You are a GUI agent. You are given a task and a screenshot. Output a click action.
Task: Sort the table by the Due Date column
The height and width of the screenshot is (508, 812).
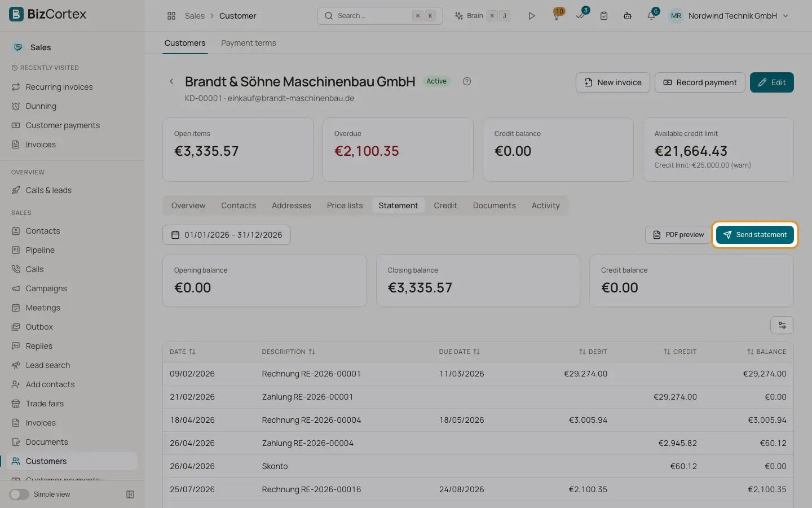pyautogui.click(x=460, y=352)
